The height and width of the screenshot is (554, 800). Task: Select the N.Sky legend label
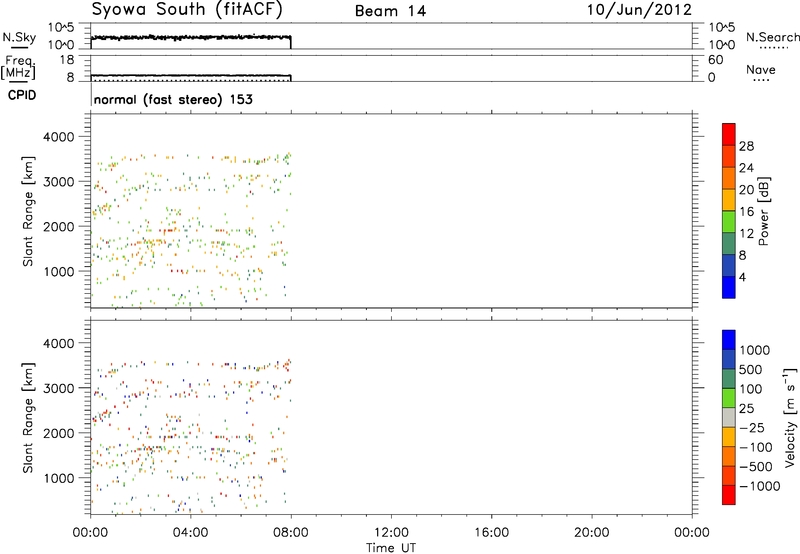click(19, 38)
